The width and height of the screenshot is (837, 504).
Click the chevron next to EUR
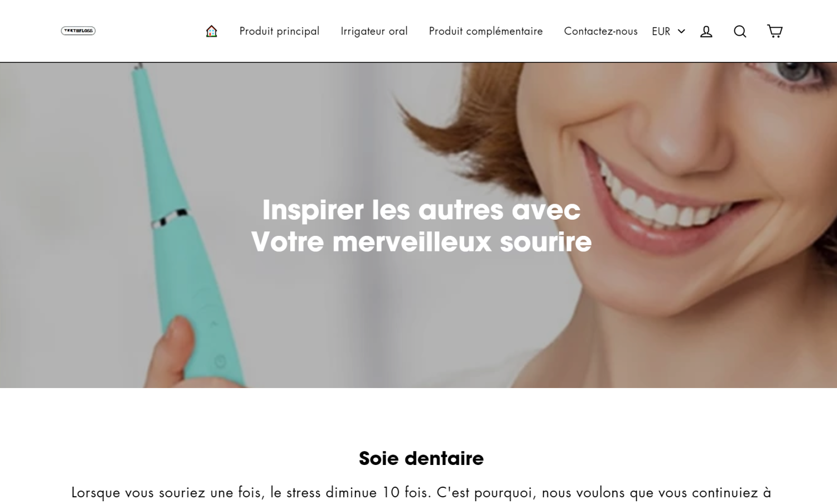[x=681, y=31]
